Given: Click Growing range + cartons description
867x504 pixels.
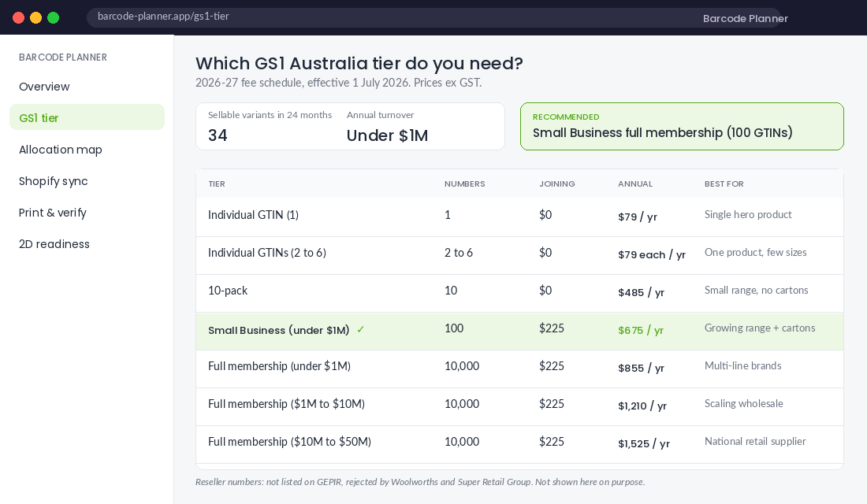Looking at the screenshot, I should [760, 328].
